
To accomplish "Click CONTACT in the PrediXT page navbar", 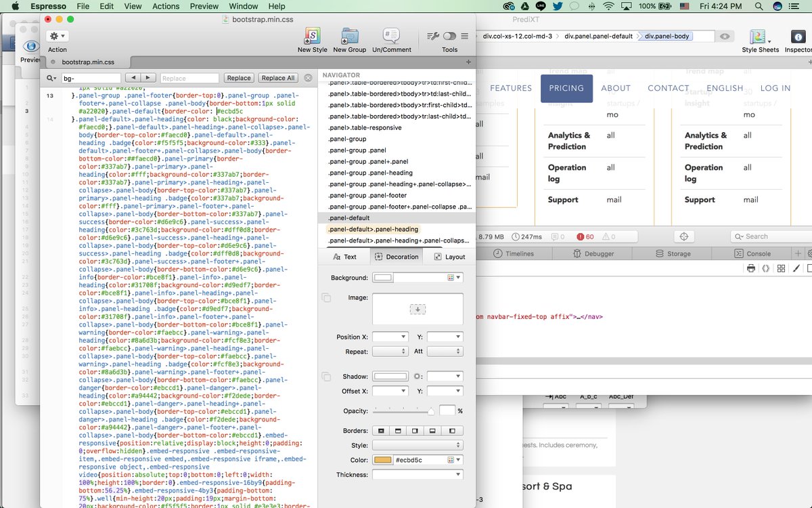I will (x=669, y=88).
